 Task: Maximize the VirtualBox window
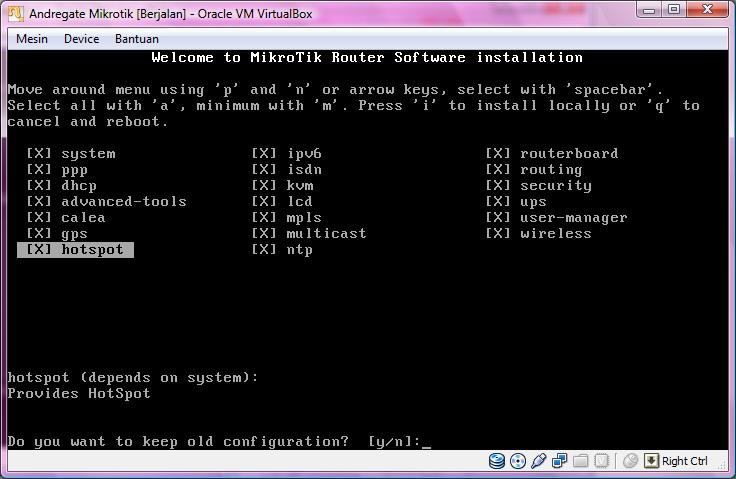coord(674,10)
